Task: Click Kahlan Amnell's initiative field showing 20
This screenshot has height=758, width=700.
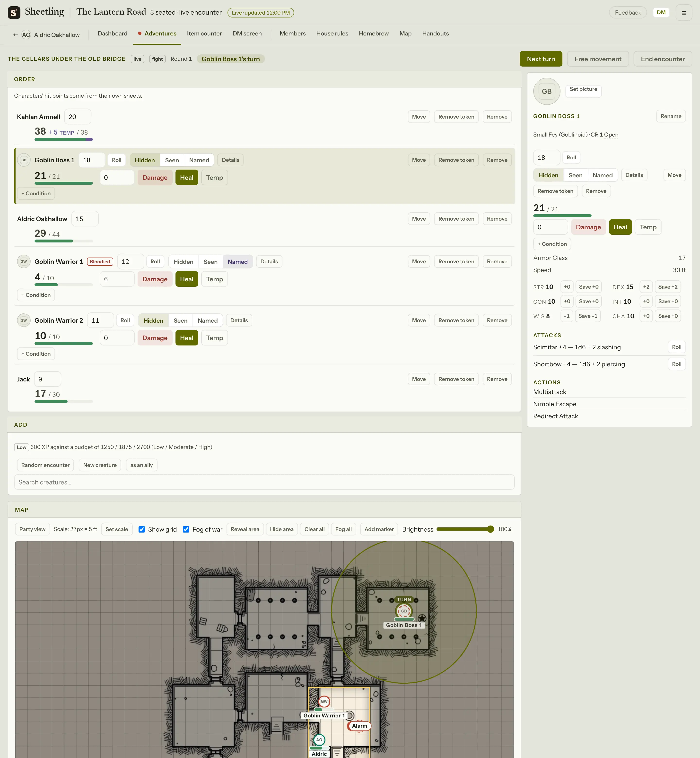Action: point(78,117)
